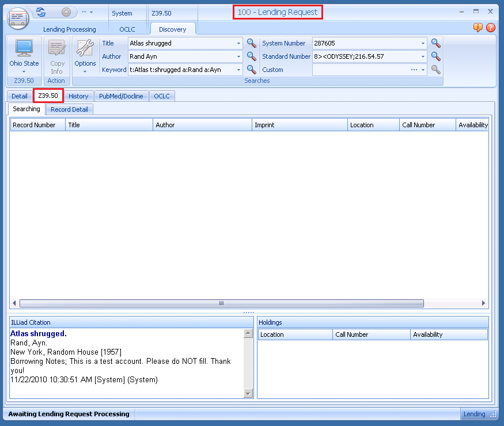Switch to the Lending Processing ribbon tab

click(x=69, y=29)
